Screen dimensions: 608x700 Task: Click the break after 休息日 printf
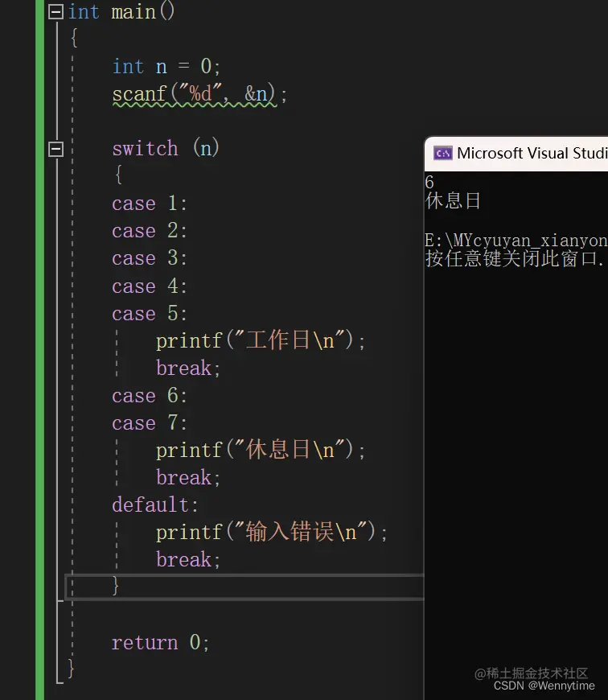pos(188,478)
